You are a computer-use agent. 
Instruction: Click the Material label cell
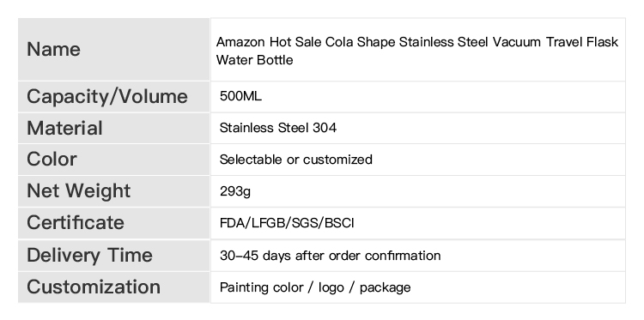[113, 129]
